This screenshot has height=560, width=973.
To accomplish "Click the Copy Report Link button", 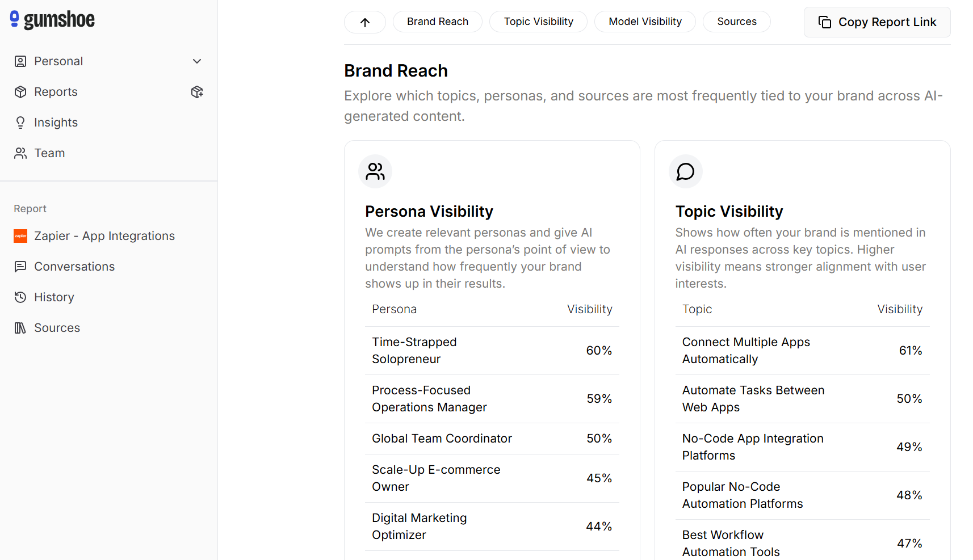I will [x=877, y=22].
